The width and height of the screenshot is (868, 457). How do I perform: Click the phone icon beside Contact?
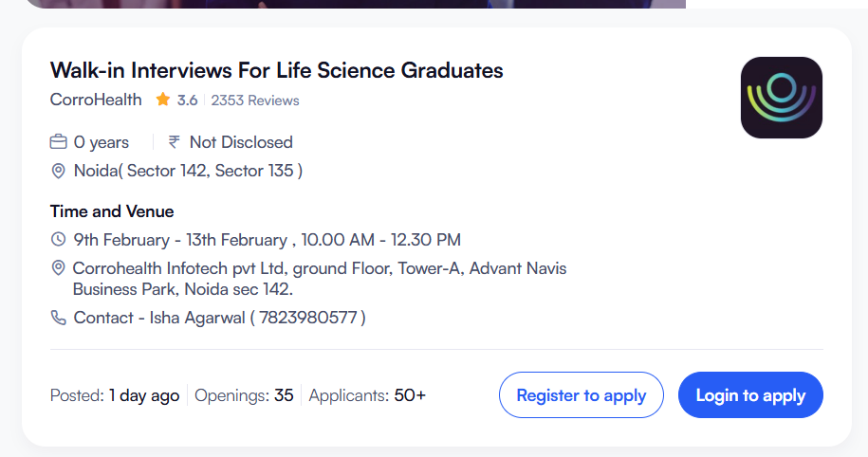click(x=59, y=318)
